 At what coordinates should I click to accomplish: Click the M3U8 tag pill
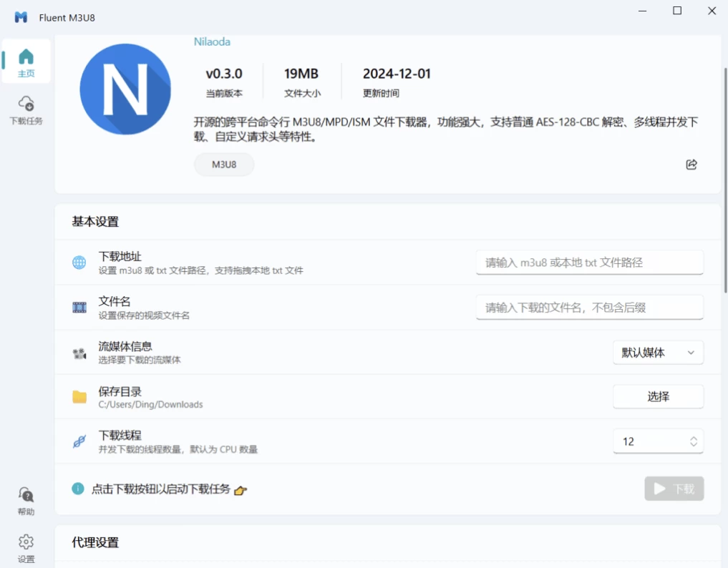point(223,165)
